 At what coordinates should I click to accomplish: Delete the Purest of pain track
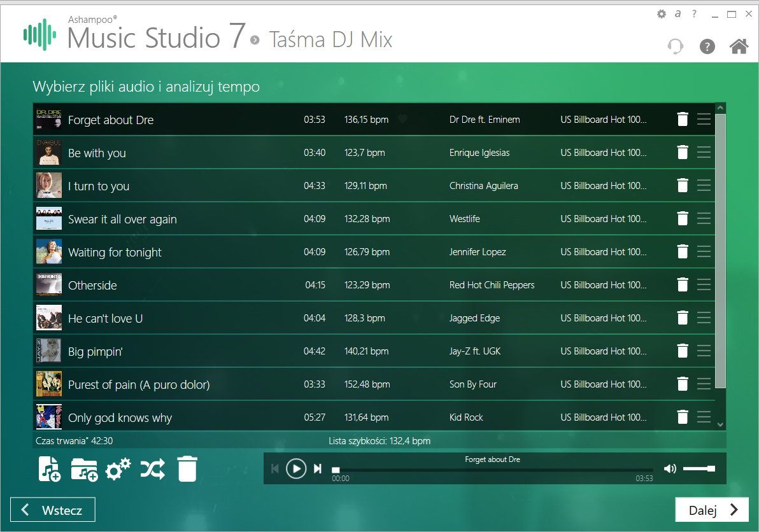[x=683, y=384]
